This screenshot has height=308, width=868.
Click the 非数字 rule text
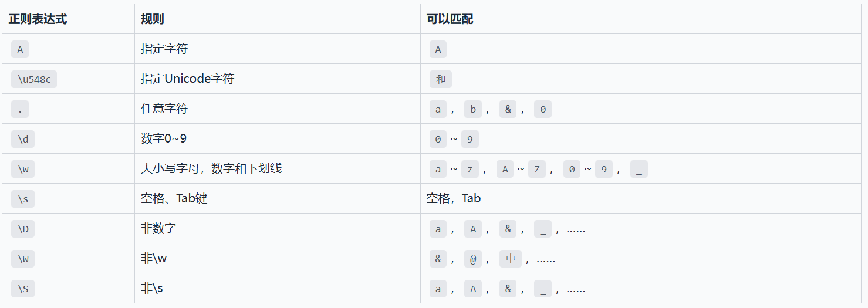coord(158,228)
